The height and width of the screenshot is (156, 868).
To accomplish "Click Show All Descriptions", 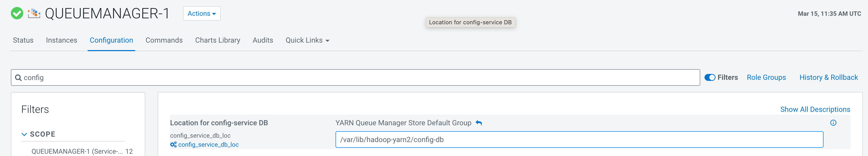I will [815, 110].
